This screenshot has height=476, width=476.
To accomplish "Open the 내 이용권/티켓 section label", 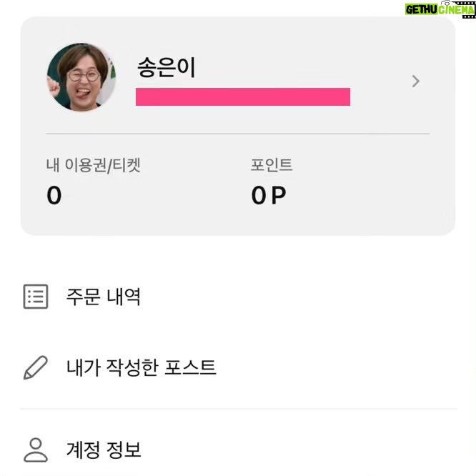I will (93, 165).
